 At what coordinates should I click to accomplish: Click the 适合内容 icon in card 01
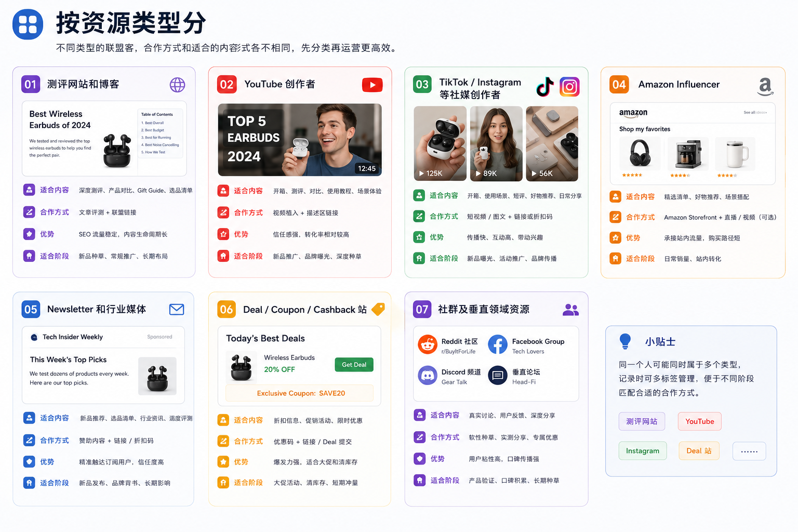click(29, 190)
